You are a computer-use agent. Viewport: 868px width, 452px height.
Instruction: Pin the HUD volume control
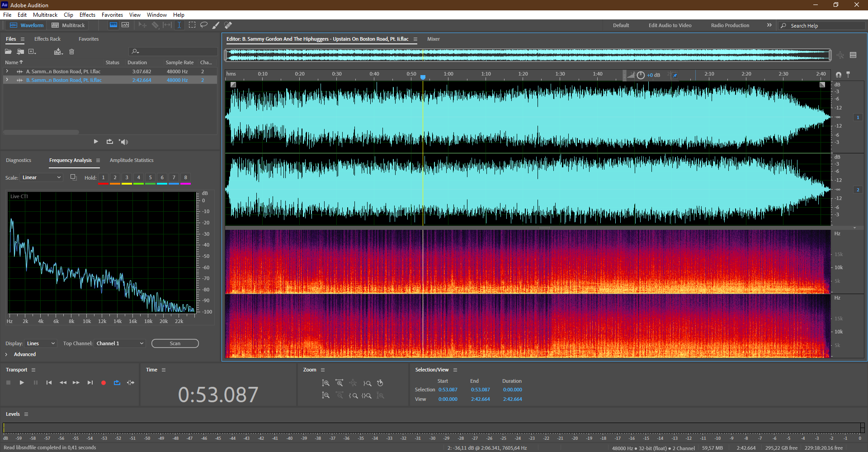pyautogui.click(x=675, y=75)
